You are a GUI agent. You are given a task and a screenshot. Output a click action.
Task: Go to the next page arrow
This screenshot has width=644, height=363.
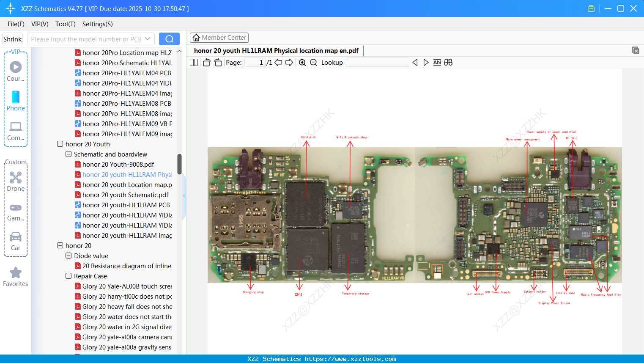tap(289, 63)
